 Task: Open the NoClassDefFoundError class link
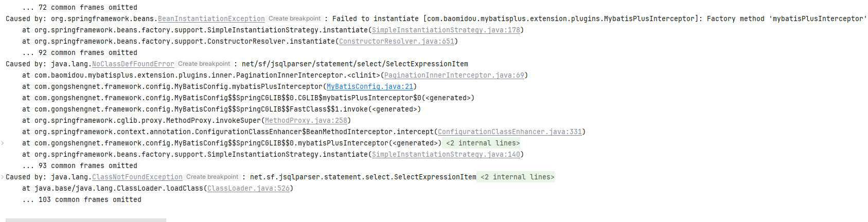coord(133,64)
